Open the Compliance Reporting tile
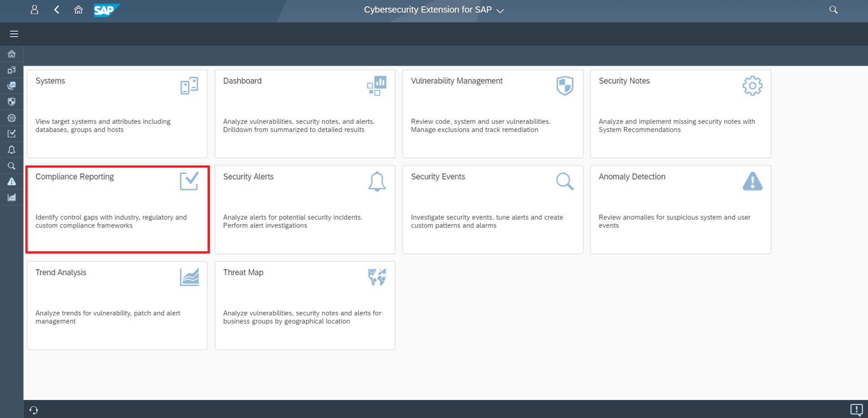The height and width of the screenshot is (418, 868). [117, 209]
